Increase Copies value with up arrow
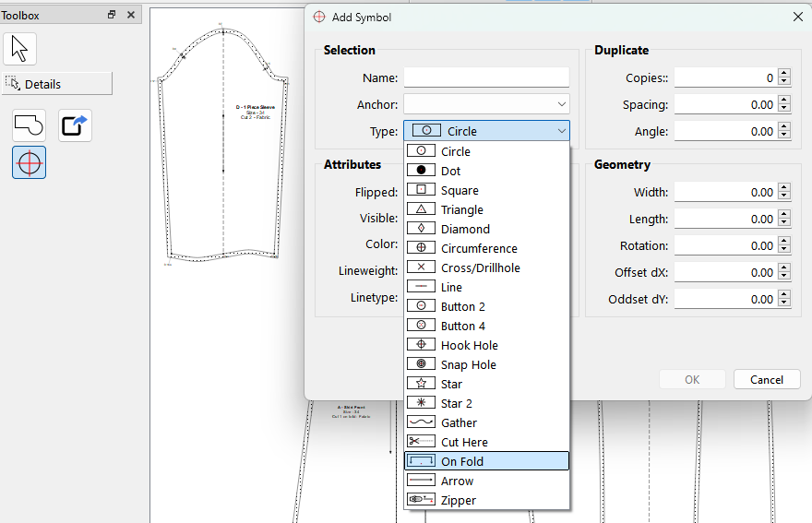The width and height of the screenshot is (812, 523). [x=784, y=74]
